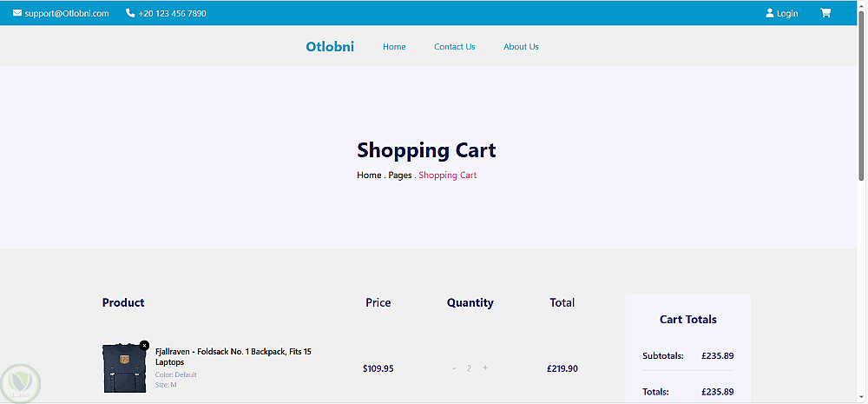Increase backpack quantity with plus
The image size is (868, 404).
[x=485, y=368]
